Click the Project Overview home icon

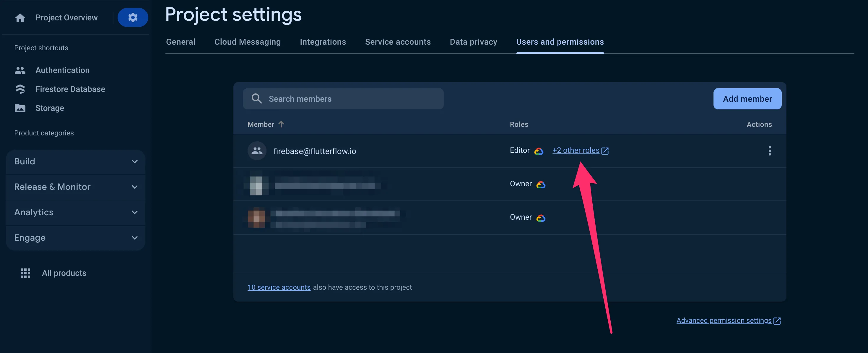(x=20, y=17)
